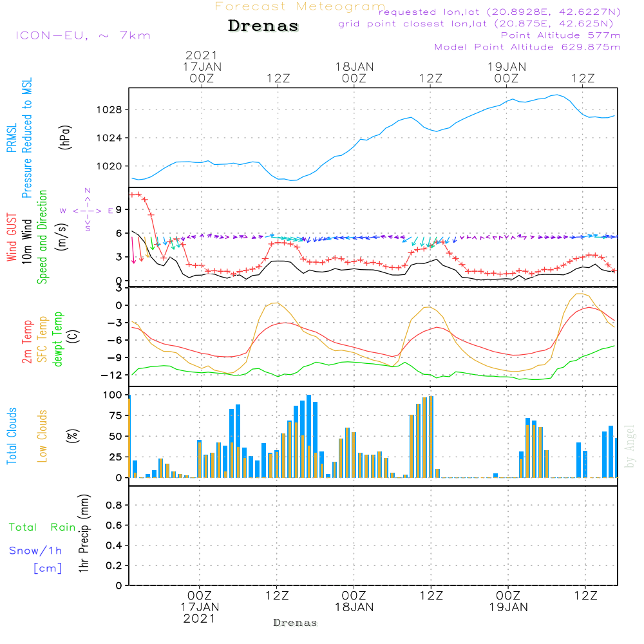Screen dimensions: 644x644
Task: Click the 0.4 precipitation tick label
Action: tap(114, 545)
